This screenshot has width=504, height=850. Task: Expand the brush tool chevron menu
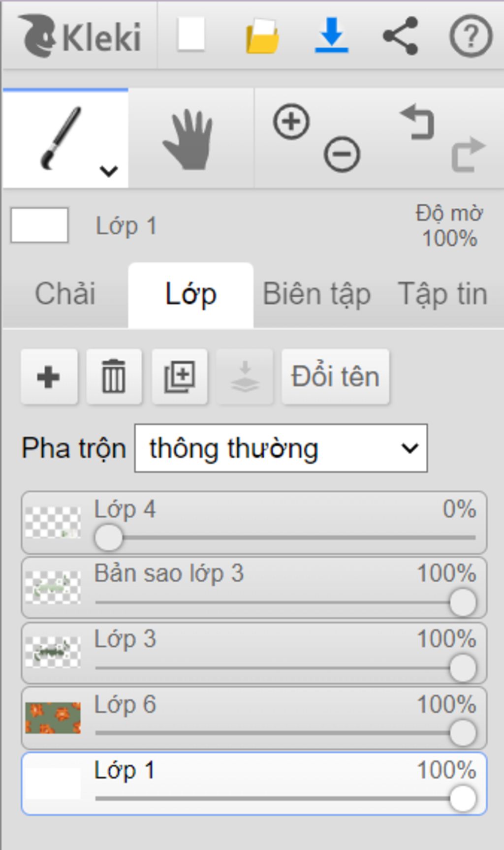108,171
